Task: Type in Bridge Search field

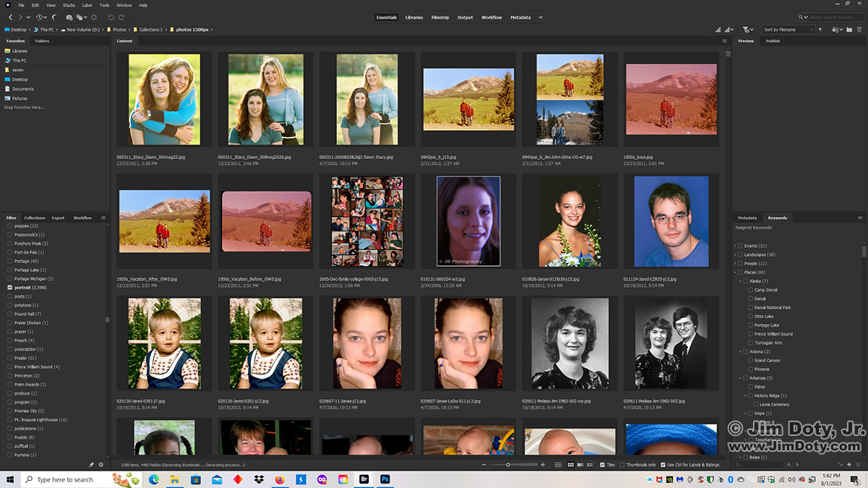Action: pos(835,17)
